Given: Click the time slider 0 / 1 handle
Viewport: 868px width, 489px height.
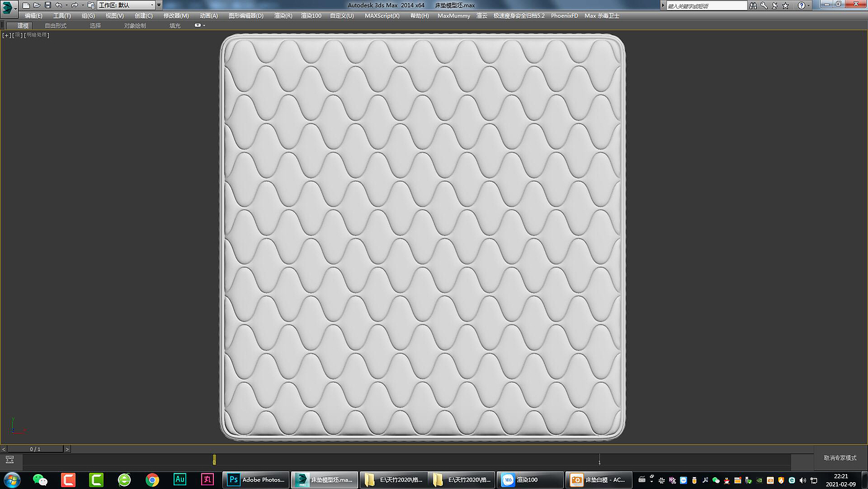Looking at the screenshot, I should [x=35, y=449].
